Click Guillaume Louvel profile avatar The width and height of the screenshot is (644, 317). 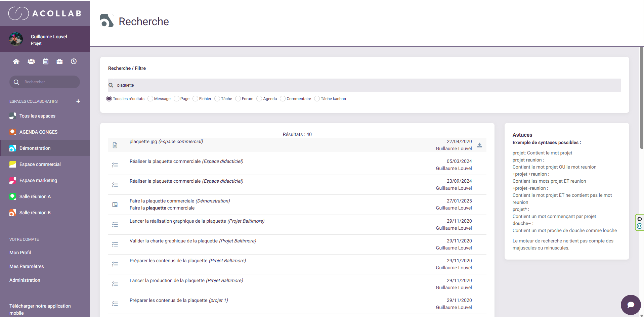[16, 39]
